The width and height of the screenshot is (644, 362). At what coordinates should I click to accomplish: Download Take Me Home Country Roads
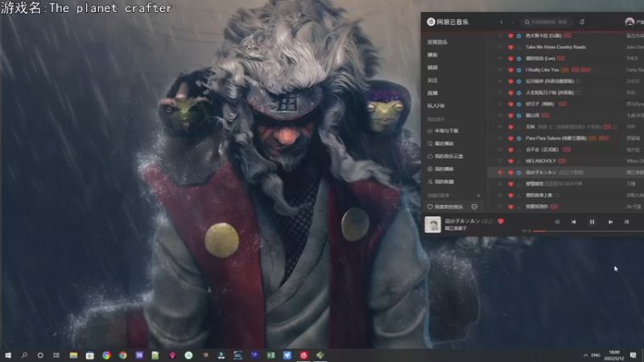pos(518,47)
